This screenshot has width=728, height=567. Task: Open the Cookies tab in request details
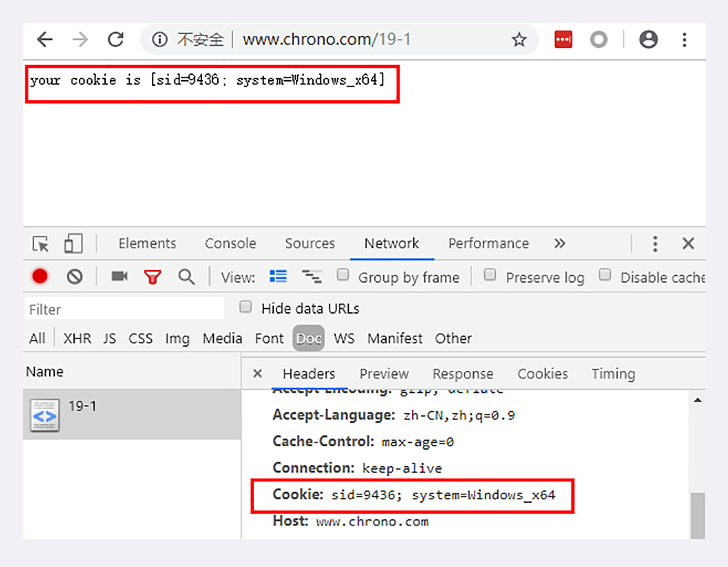[543, 374]
